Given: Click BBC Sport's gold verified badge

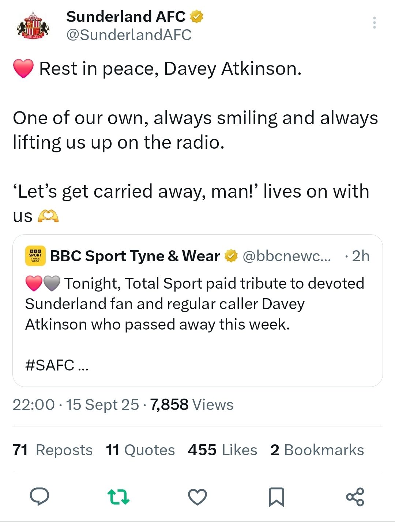Looking at the screenshot, I should 230,256.
